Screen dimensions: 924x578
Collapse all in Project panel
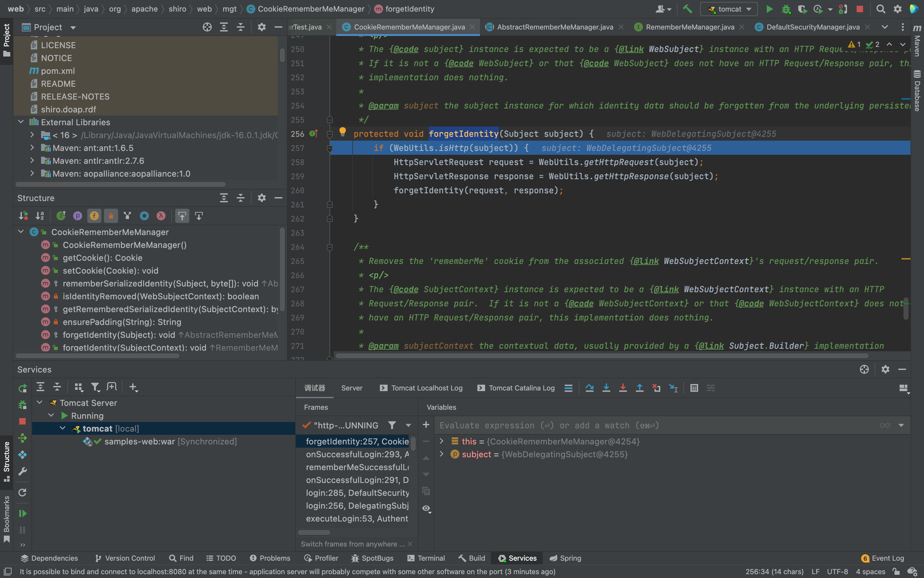click(x=241, y=27)
